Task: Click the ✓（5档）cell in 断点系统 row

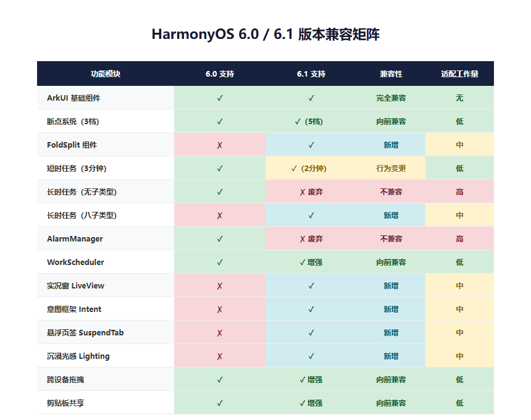Action: pos(309,121)
